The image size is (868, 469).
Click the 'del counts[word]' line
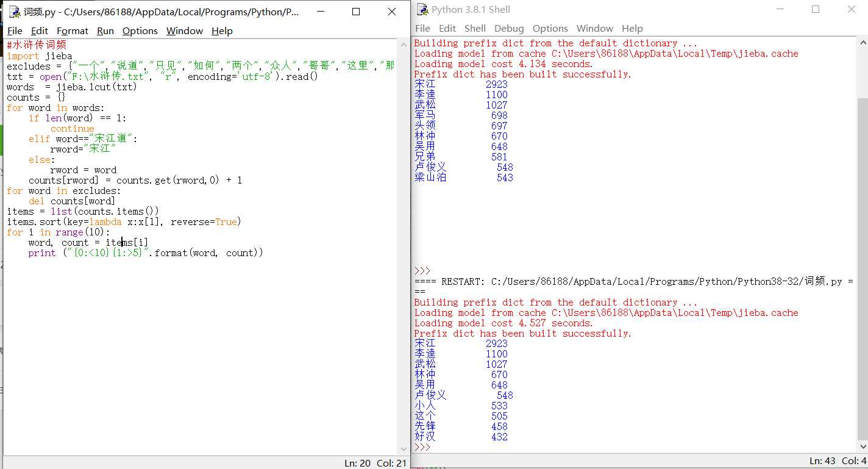point(72,201)
